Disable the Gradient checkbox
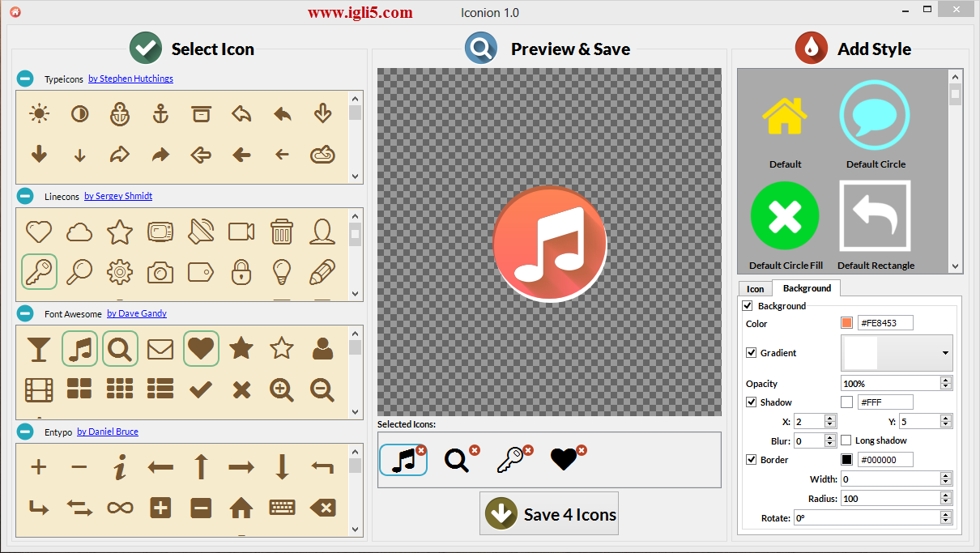 point(751,353)
